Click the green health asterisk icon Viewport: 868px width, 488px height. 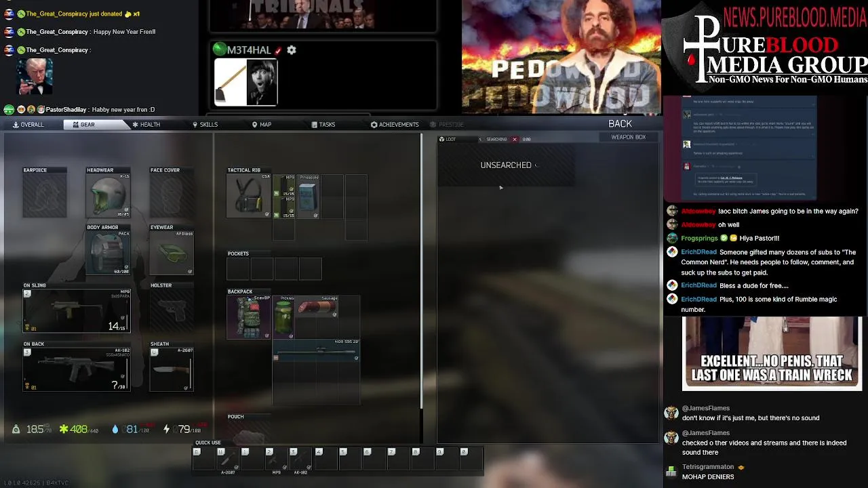pyautogui.click(x=64, y=429)
